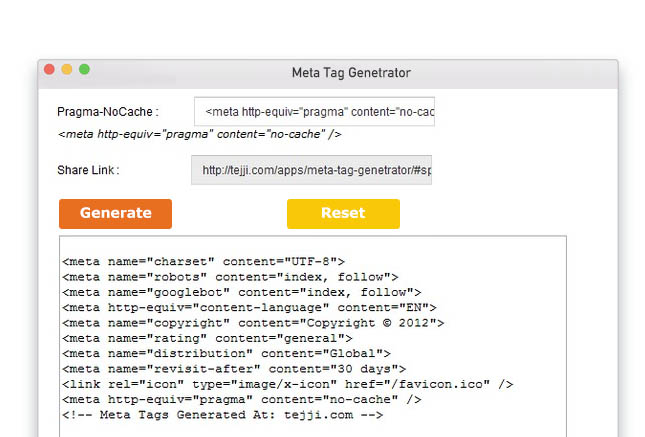Click the favicon.ico link tag line

[288, 384]
